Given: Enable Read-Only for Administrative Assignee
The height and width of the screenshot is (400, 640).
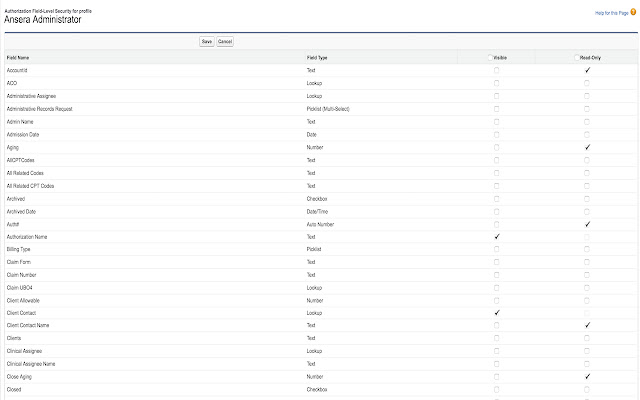Looking at the screenshot, I should coord(587,96).
